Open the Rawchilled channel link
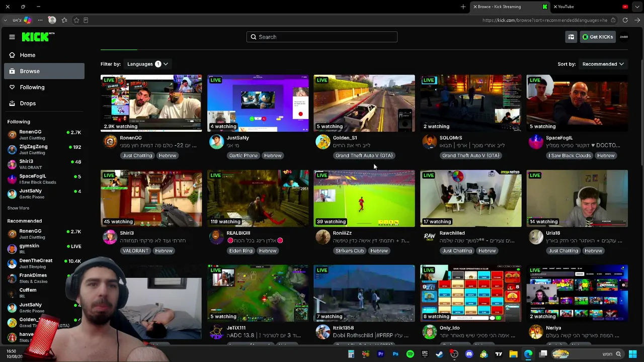644x362 pixels. coord(452,233)
